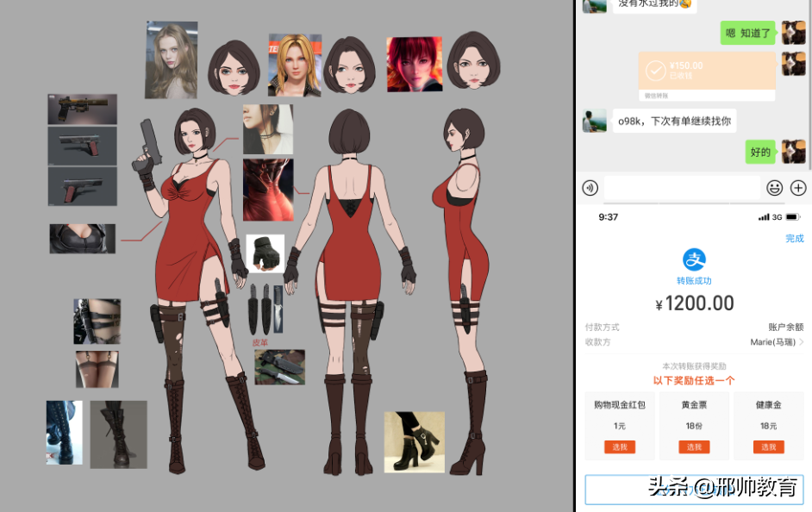The width and height of the screenshot is (812, 512).
Task: Tap 选我 under 购物现金红包
Action: (620, 446)
